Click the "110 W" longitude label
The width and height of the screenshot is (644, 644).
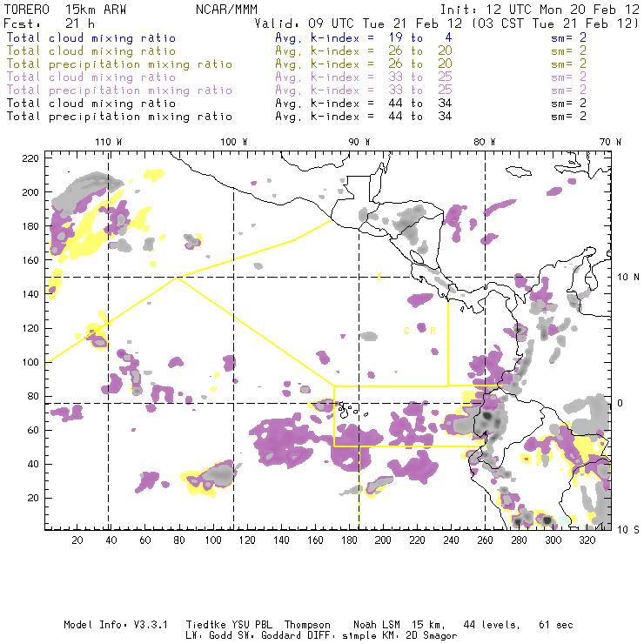click(109, 142)
